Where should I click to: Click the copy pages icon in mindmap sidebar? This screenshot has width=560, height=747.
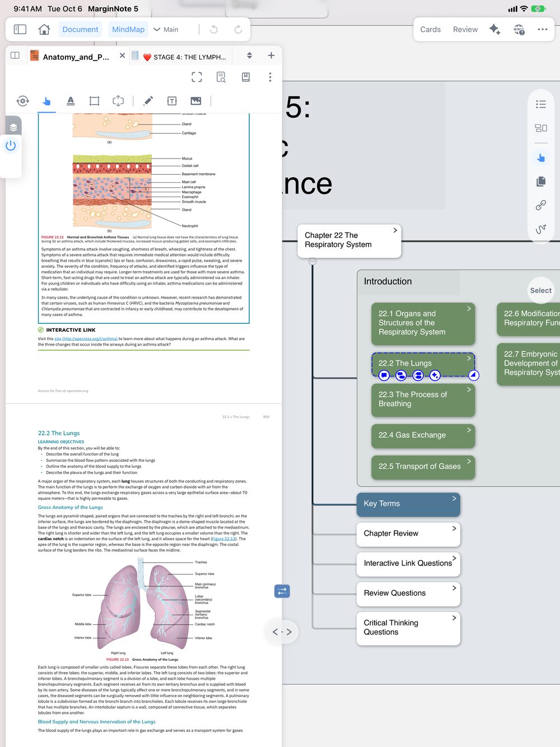click(x=541, y=182)
